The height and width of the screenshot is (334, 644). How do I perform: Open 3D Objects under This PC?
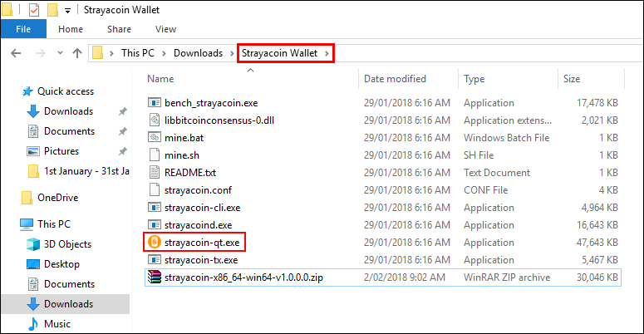(x=68, y=244)
